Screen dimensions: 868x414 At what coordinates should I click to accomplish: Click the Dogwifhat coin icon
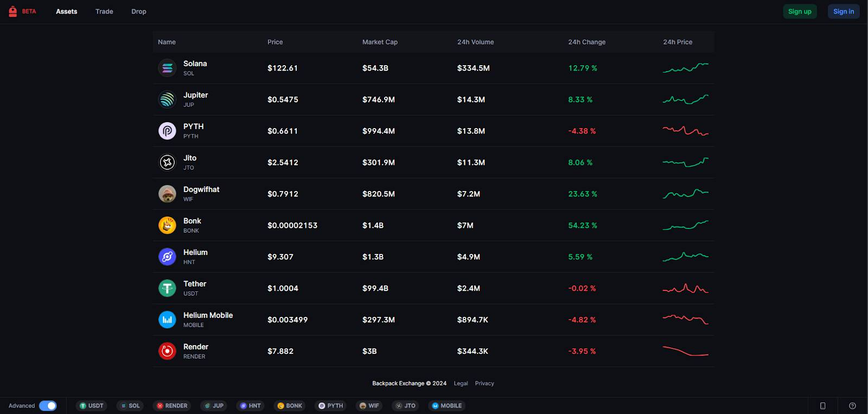[167, 194]
